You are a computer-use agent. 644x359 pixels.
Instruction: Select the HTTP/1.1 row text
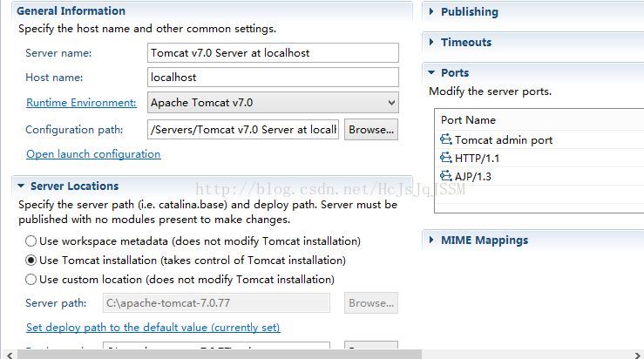point(477,158)
